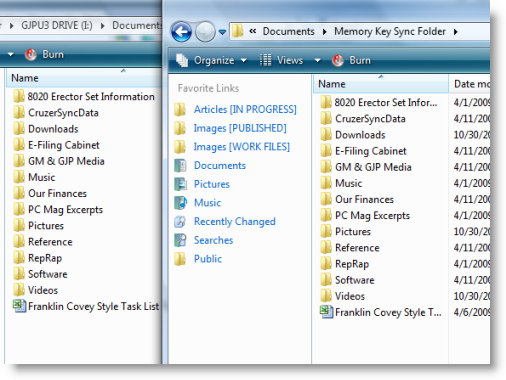The width and height of the screenshot is (506, 380).
Task: Click Downloads folder icon in back window
Action: [19, 129]
